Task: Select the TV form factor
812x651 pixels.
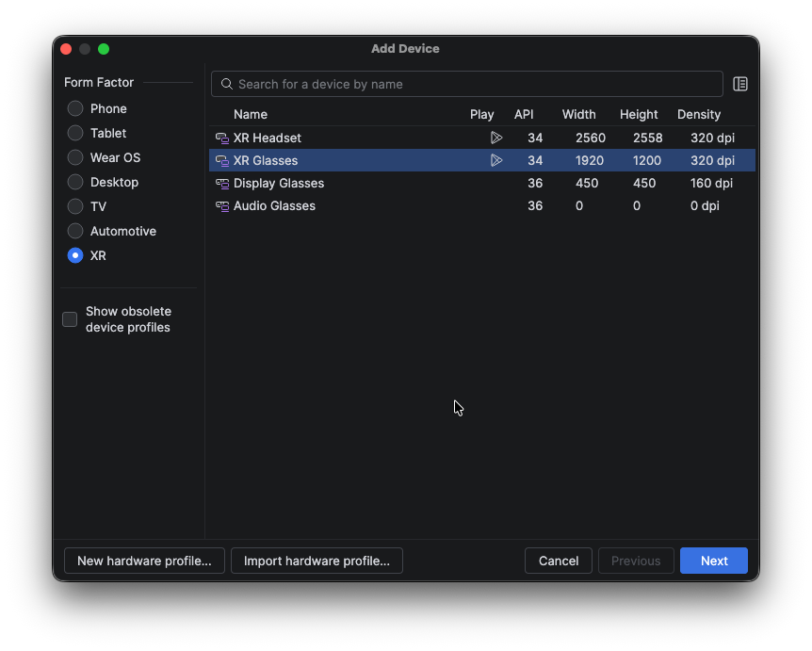Action: 75,206
